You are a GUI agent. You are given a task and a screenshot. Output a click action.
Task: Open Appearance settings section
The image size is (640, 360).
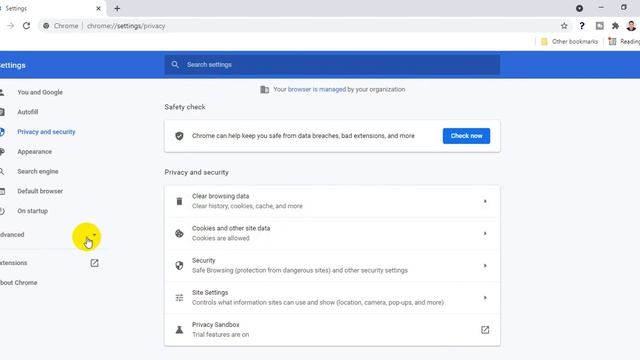(34, 151)
